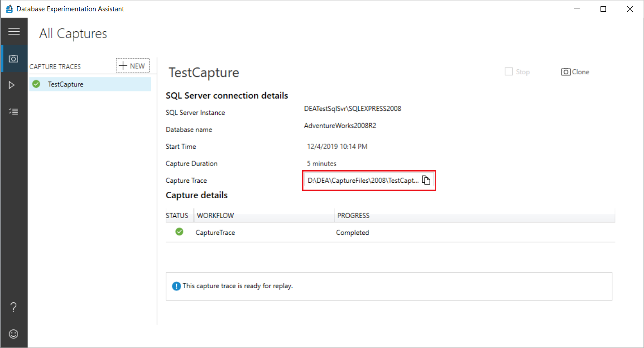Screen dimensions: 644x348
Task: Click the capture duration value 5 minutes
Action: [x=322, y=163]
